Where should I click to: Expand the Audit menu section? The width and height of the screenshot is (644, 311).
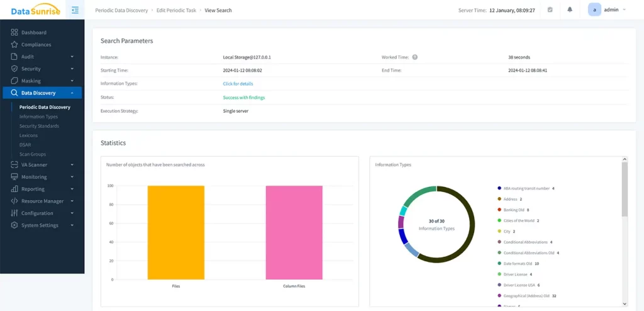pyautogui.click(x=72, y=57)
